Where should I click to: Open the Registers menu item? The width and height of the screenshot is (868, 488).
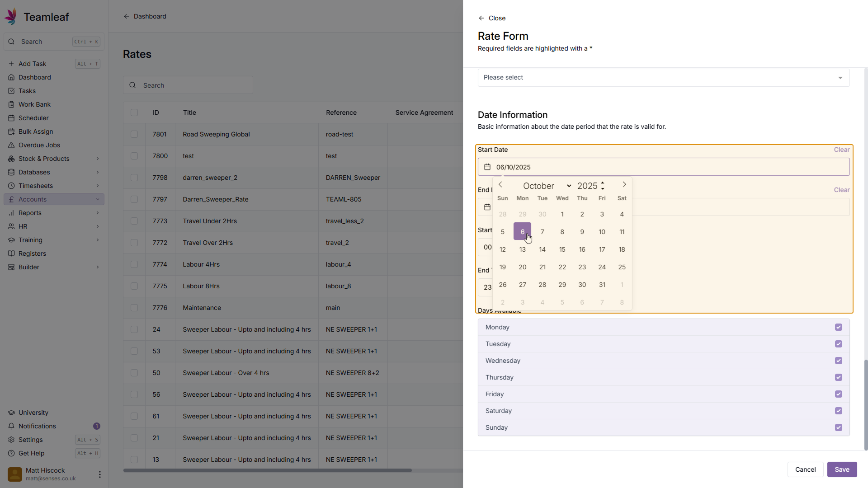click(32, 253)
